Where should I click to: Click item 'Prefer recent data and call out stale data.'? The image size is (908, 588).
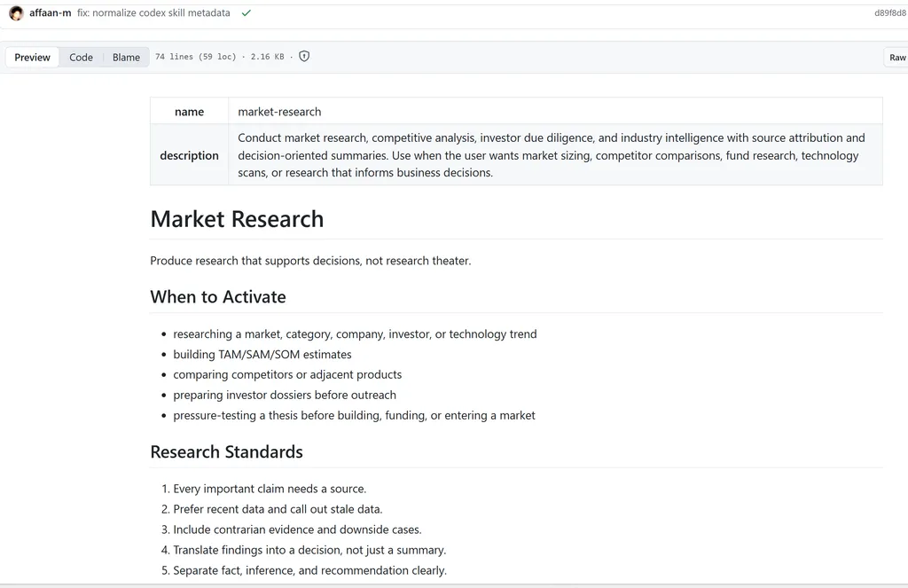(278, 509)
